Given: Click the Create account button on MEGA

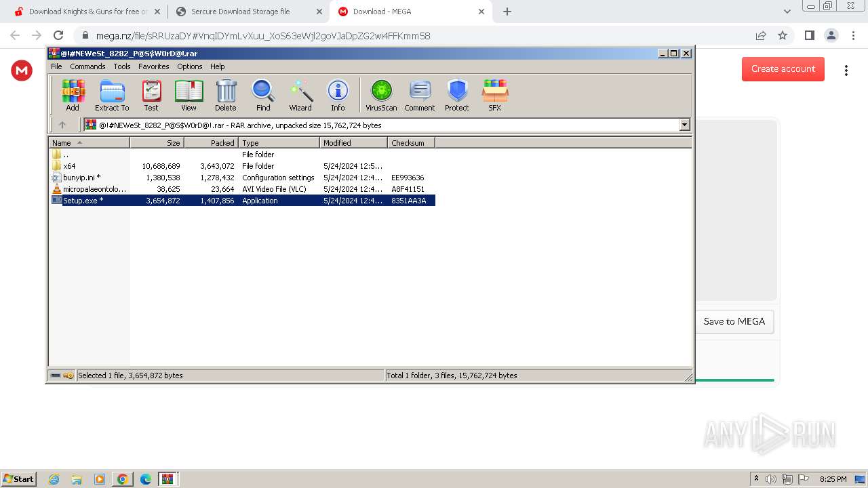Looking at the screenshot, I should (x=783, y=68).
